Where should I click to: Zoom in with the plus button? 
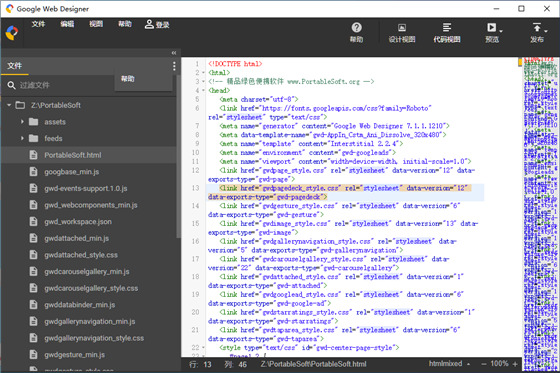click(515, 364)
